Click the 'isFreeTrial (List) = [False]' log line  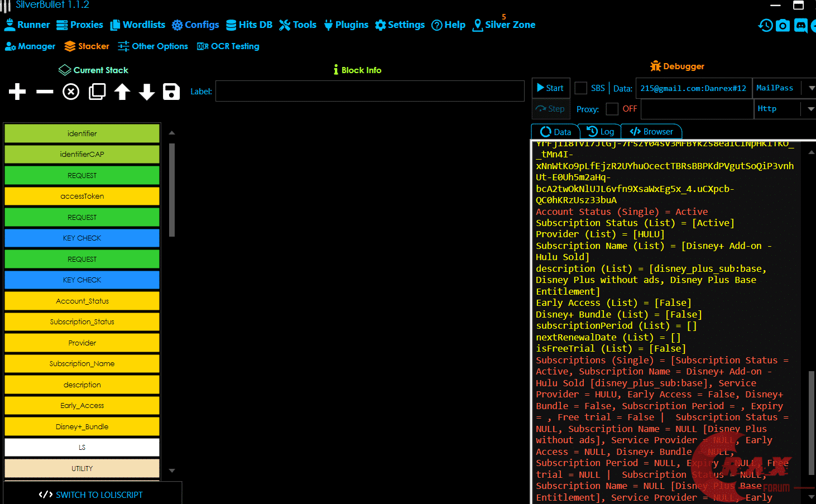pos(611,348)
